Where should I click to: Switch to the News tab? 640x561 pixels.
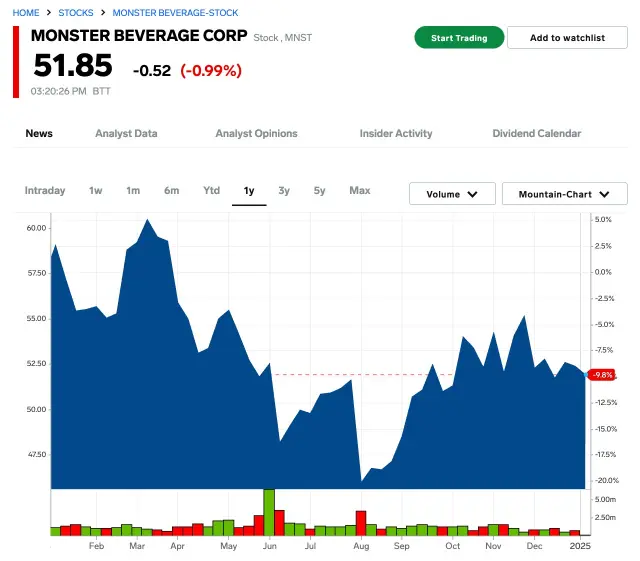pos(39,134)
